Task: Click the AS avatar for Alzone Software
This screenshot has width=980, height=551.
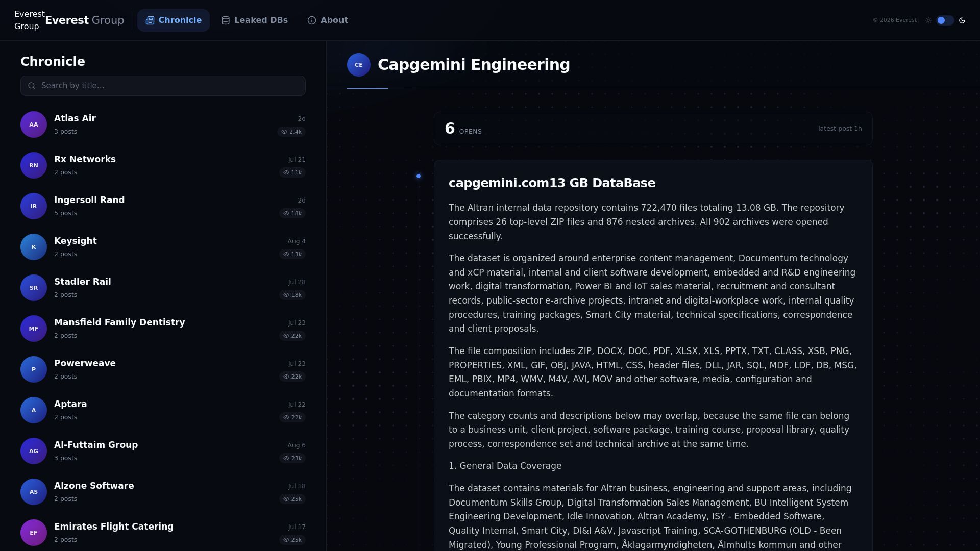Action: point(34,492)
